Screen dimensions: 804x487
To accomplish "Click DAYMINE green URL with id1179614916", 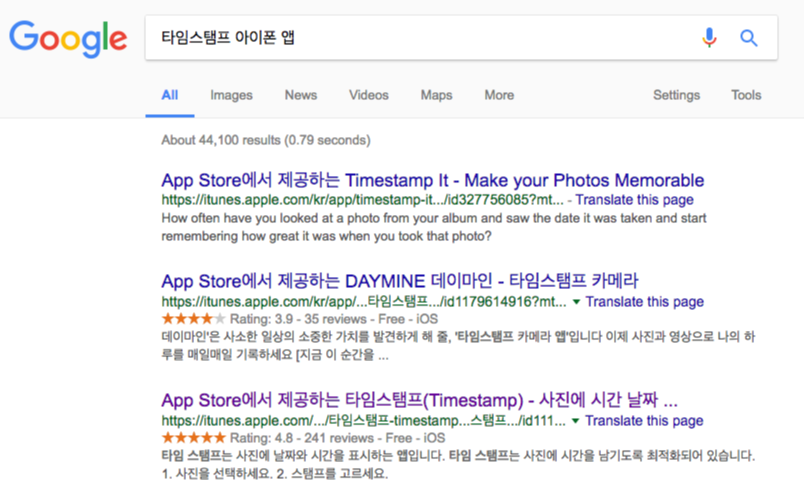I will (x=364, y=302).
